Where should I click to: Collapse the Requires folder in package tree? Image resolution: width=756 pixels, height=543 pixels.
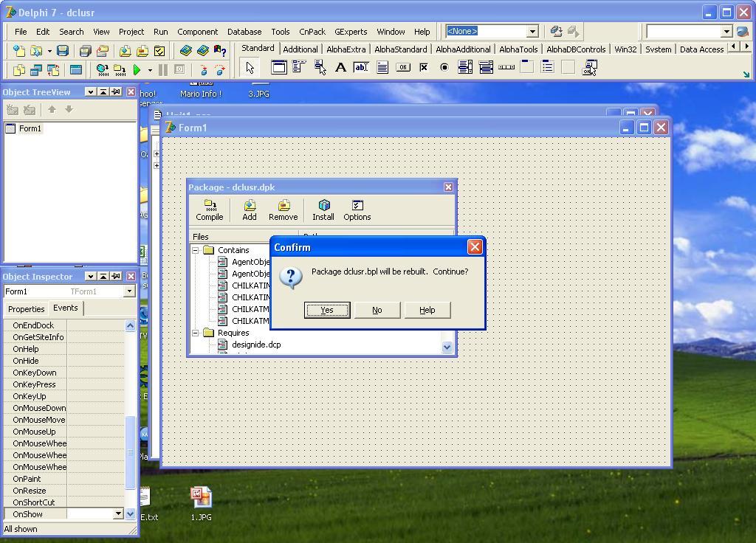coord(195,333)
